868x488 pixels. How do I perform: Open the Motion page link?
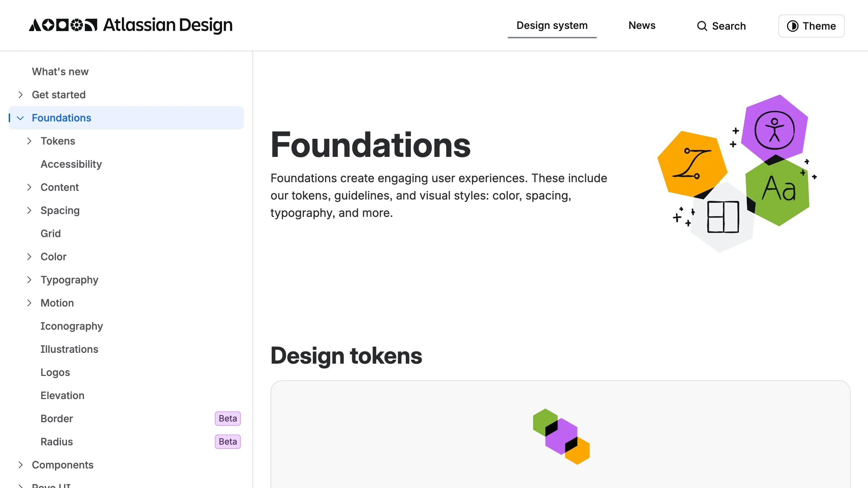(57, 303)
